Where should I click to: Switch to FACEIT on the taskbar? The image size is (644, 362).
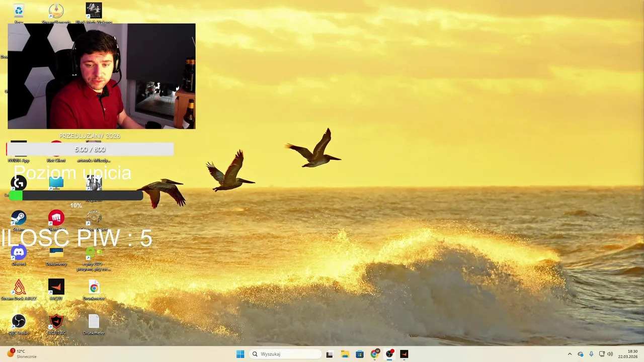(x=404, y=354)
